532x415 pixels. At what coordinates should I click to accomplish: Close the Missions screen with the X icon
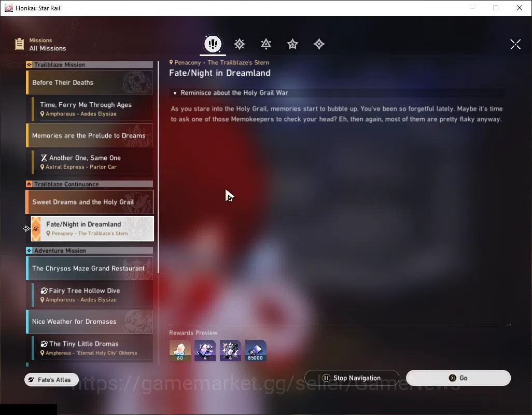[x=515, y=44]
